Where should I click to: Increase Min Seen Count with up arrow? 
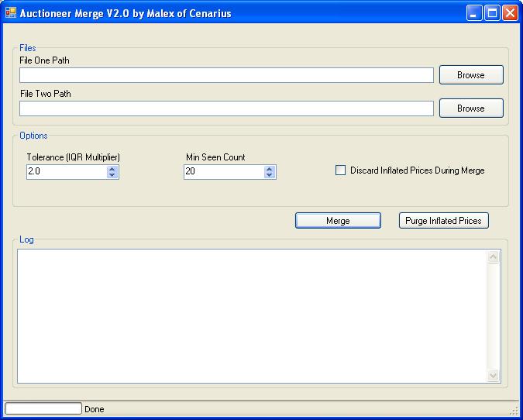270,169
